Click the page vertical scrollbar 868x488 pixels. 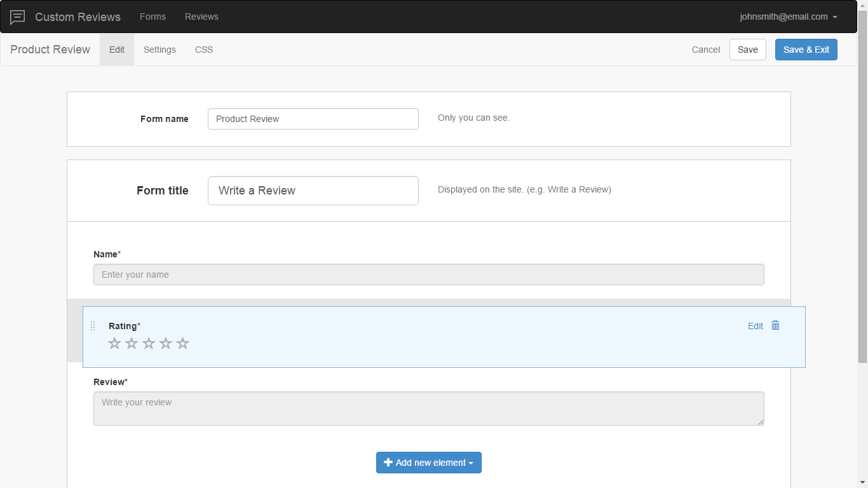862,191
